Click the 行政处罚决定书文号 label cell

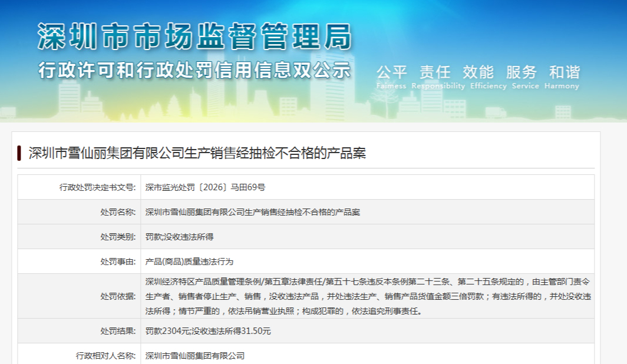(x=79, y=187)
